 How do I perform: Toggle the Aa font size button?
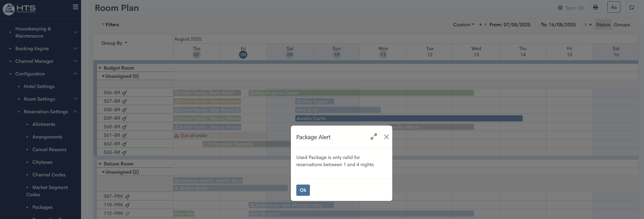coord(614,8)
